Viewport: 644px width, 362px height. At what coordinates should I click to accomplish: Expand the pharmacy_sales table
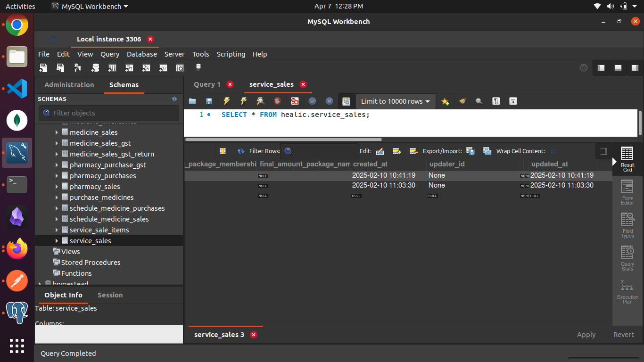coord(57,187)
